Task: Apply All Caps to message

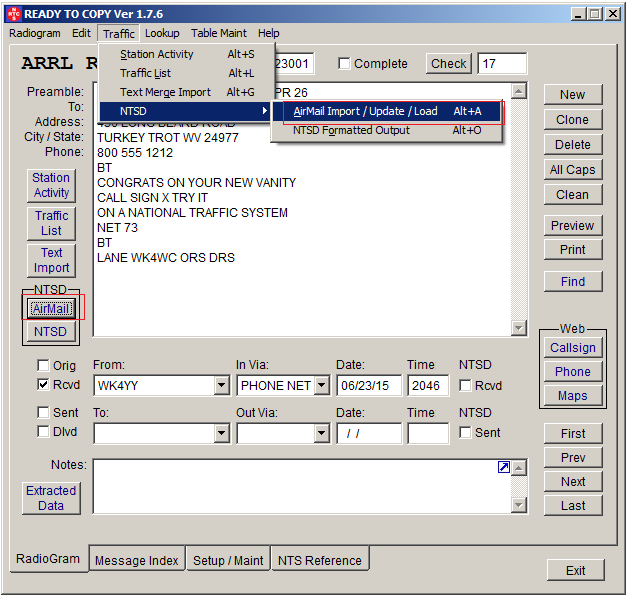Action: click(573, 170)
